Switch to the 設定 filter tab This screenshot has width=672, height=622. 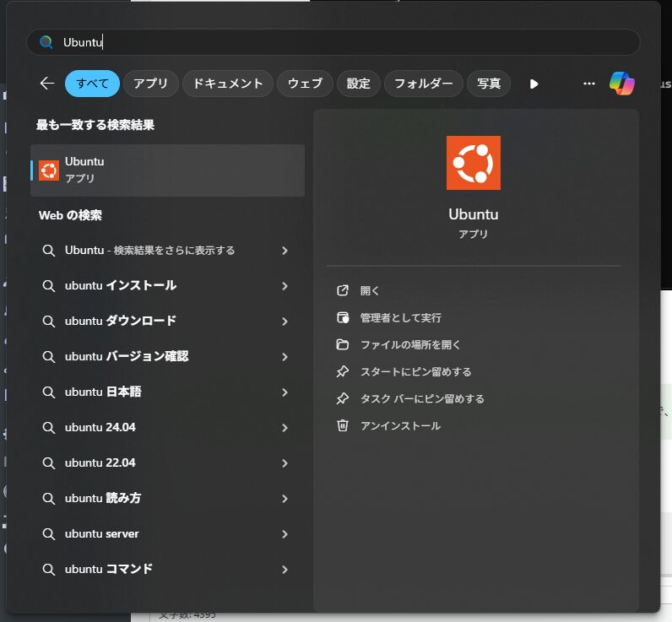pos(358,83)
